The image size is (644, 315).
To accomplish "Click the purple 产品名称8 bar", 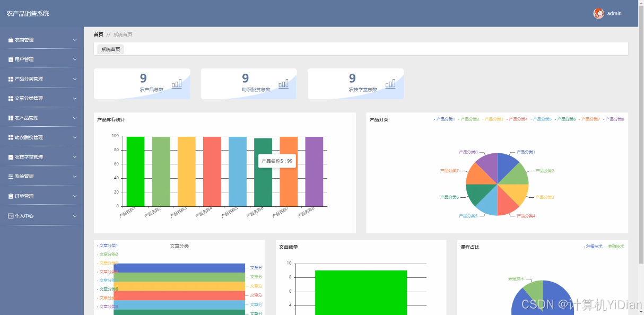I will coord(314,171).
